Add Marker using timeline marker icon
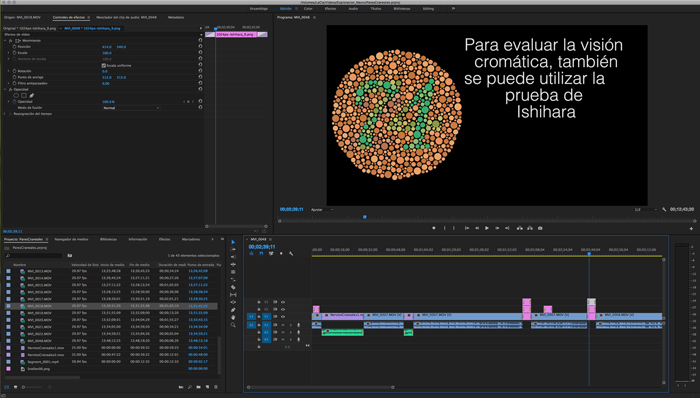The image size is (700, 398). pos(281,253)
